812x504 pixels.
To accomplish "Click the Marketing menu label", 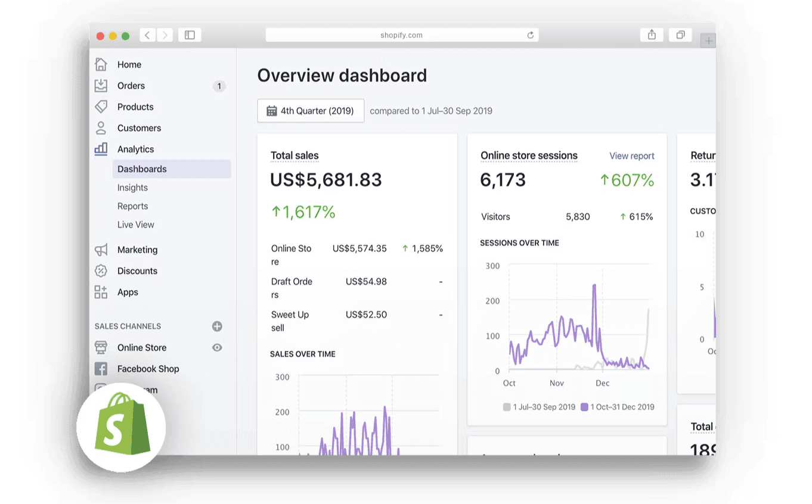I will point(138,250).
